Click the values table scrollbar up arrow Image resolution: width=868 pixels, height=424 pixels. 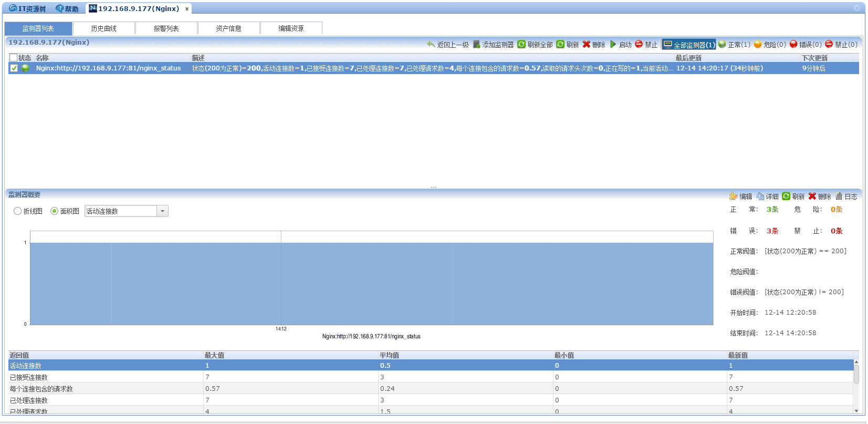(856, 363)
